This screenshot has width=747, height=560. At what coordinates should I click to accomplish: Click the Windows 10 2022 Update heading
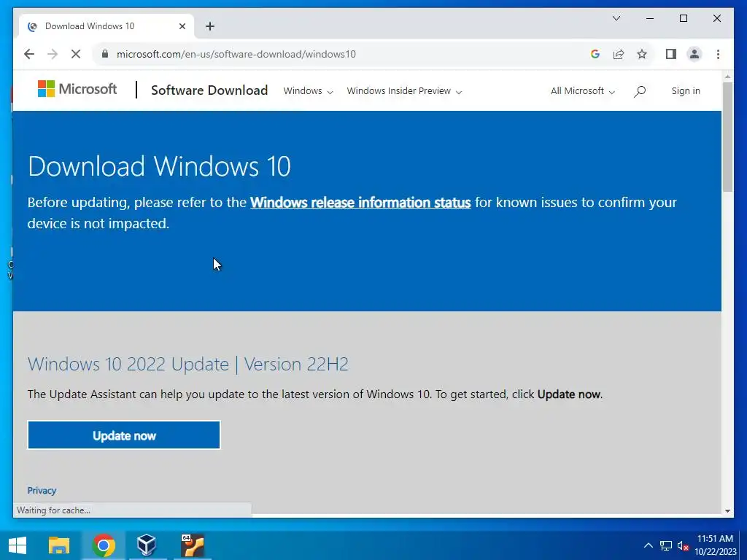tap(188, 365)
